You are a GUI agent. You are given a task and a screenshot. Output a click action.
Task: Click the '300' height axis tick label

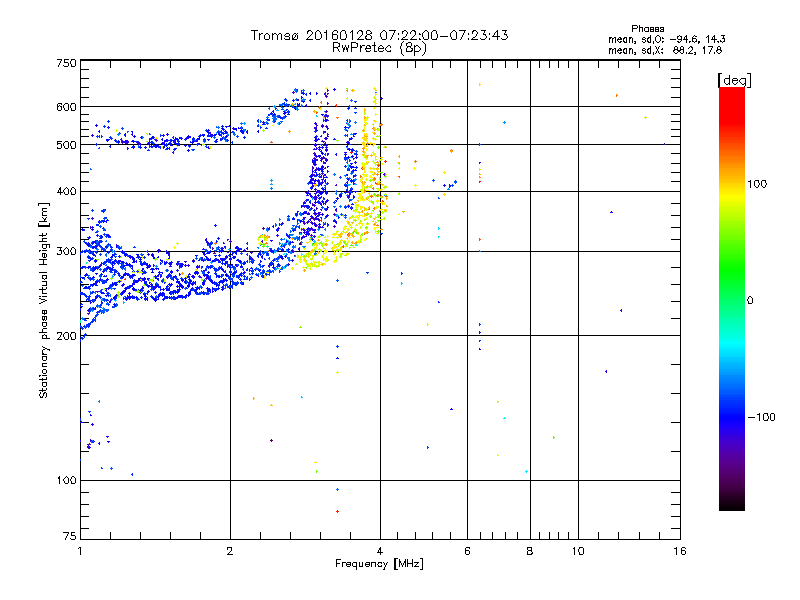[66, 252]
